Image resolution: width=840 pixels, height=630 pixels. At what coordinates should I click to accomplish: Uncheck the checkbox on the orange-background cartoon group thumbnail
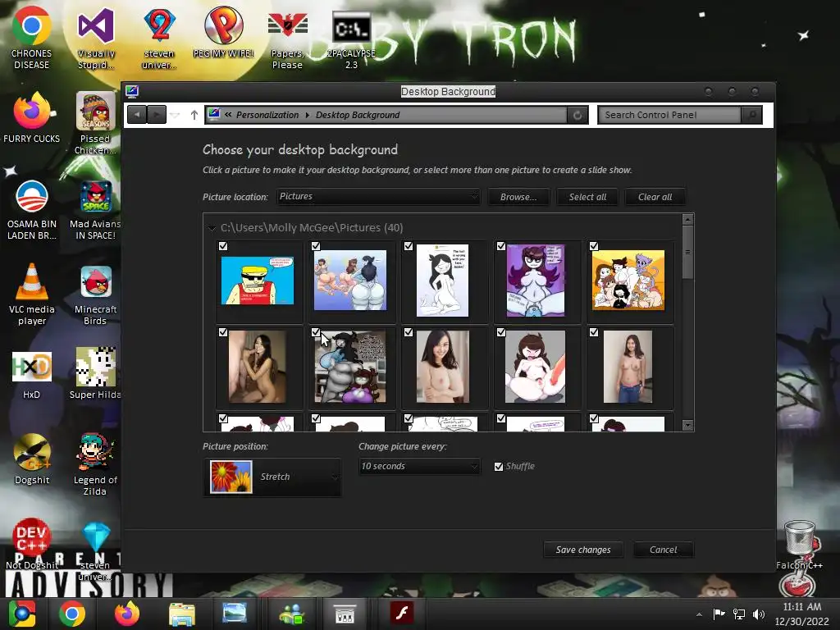594,246
